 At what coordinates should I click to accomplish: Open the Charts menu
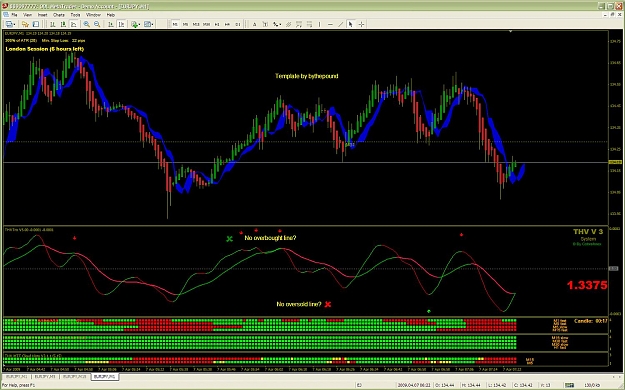pos(59,15)
